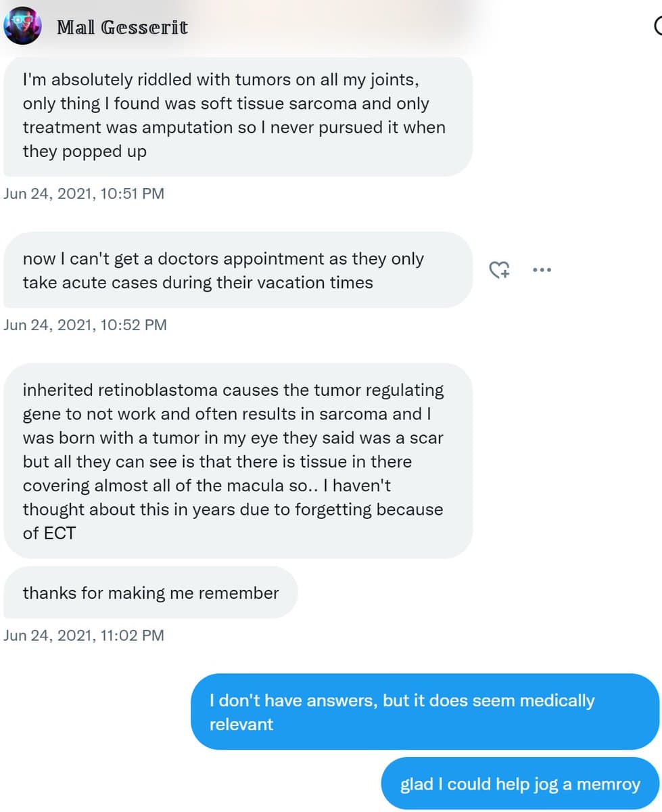Click the blue "I don't have answers" message
Viewport: 662px width, 812px height.
(x=425, y=712)
